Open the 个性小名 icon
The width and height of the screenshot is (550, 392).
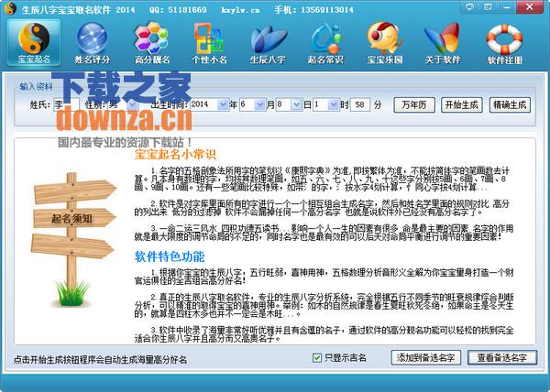[x=209, y=43]
